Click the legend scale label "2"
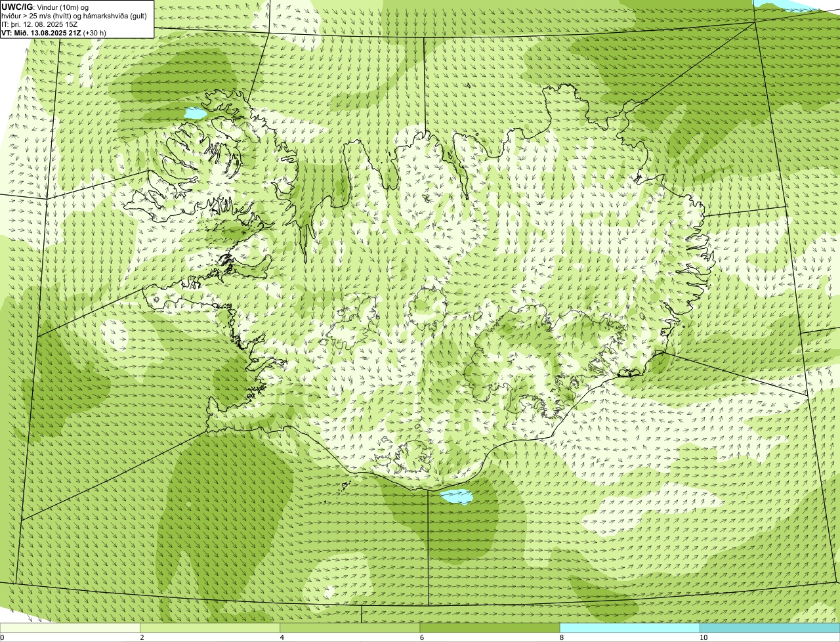840x642 pixels. coord(142,637)
